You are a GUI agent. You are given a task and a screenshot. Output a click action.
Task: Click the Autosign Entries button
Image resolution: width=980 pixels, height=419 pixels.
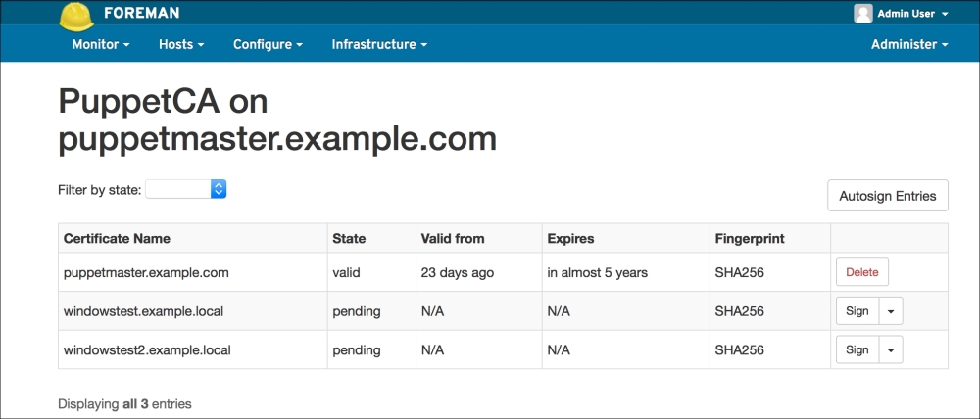click(x=887, y=196)
